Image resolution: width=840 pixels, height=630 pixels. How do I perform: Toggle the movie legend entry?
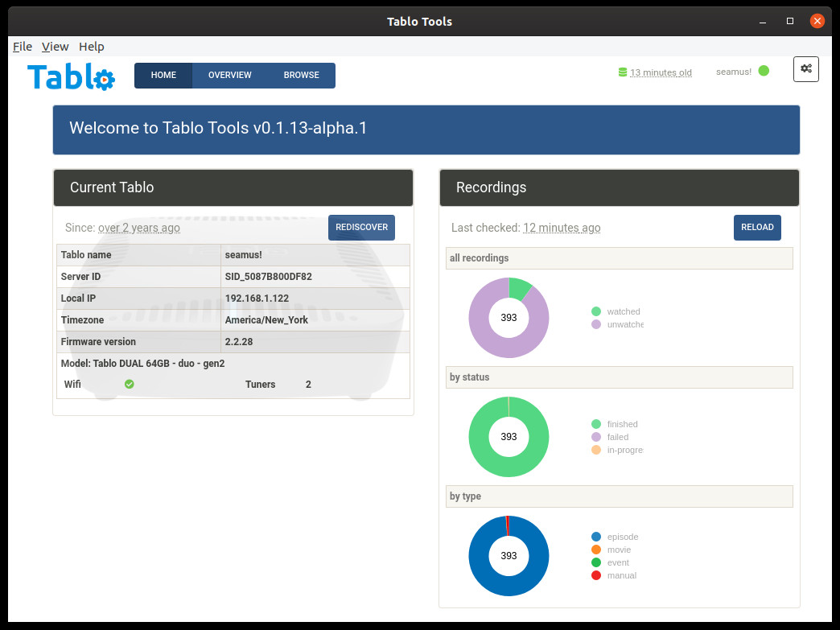coord(618,550)
